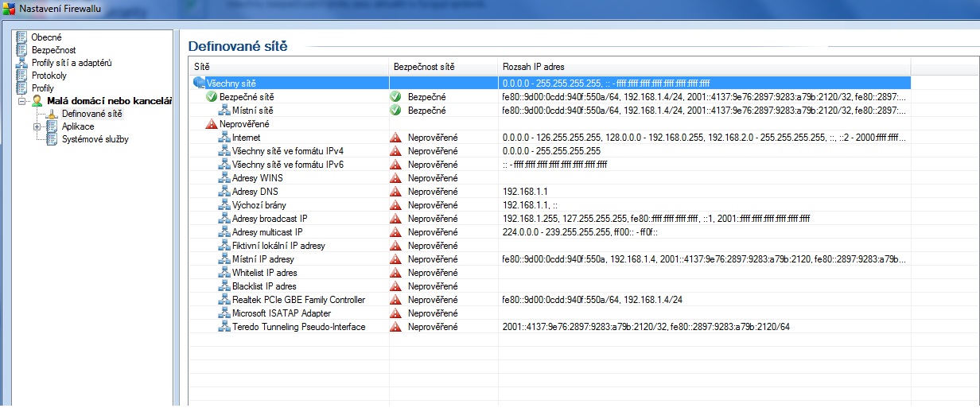Click the security warning icon in Adresy DNS row
Viewport: 980px width, 408px height.
coord(395,192)
